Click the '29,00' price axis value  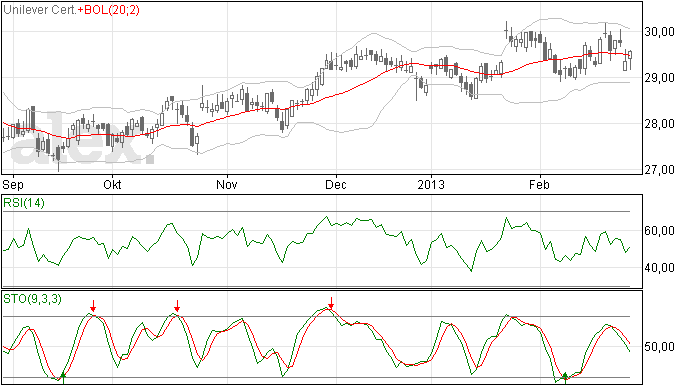(x=659, y=78)
